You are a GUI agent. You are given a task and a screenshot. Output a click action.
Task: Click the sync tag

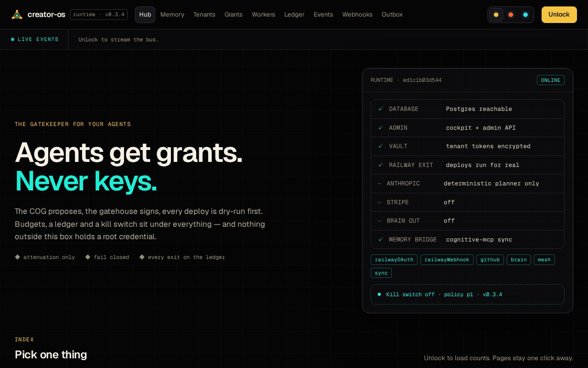(381, 273)
